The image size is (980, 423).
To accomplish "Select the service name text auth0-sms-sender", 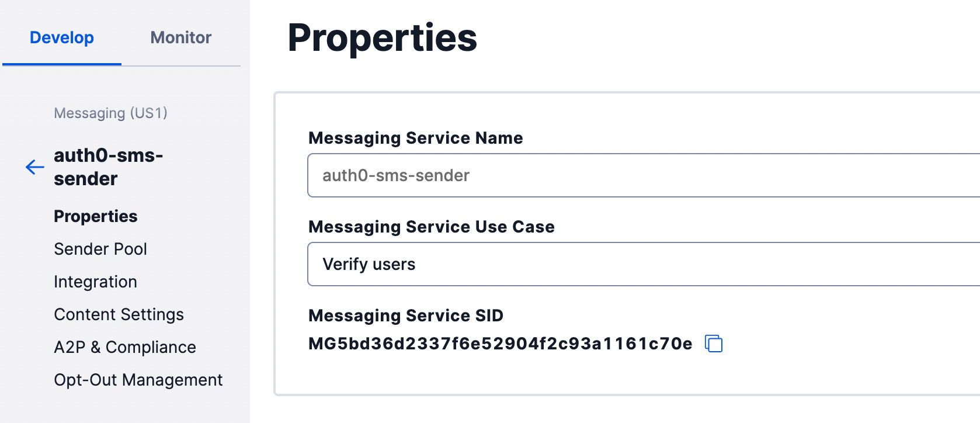I will pyautogui.click(x=396, y=175).
